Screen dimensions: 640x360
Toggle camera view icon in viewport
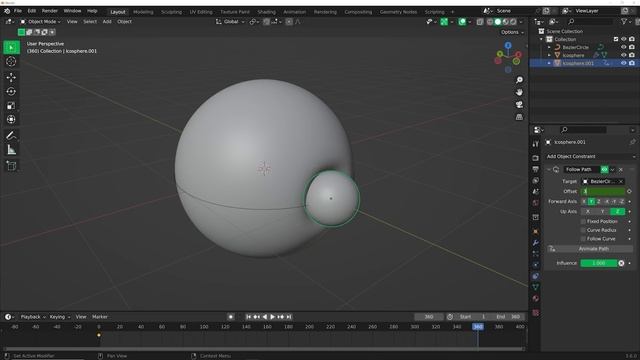click(519, 104)
